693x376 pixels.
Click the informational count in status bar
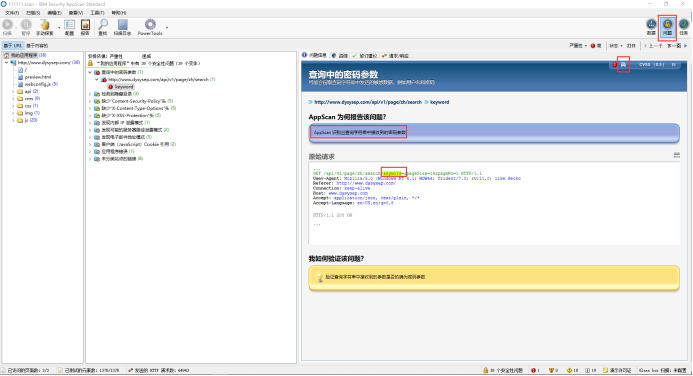click(591, 370)
